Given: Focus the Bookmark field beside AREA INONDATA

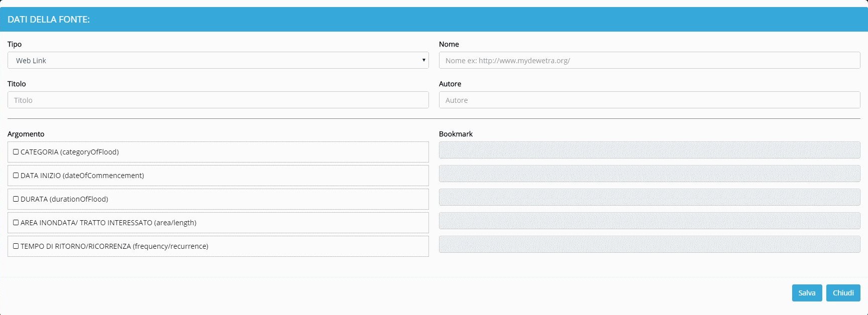Looking at the screenshot, I should [x=649, y=221].
